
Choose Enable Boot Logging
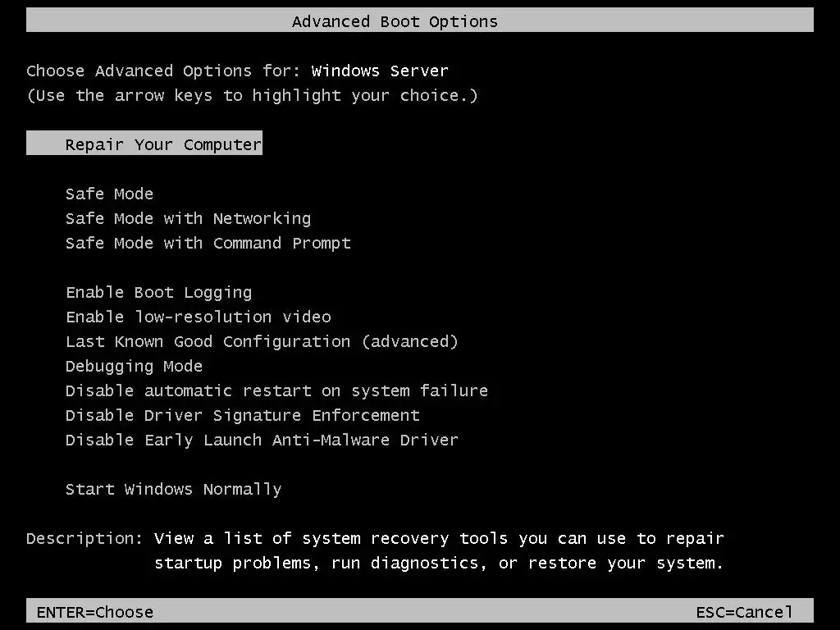click(x=158, y=292)
